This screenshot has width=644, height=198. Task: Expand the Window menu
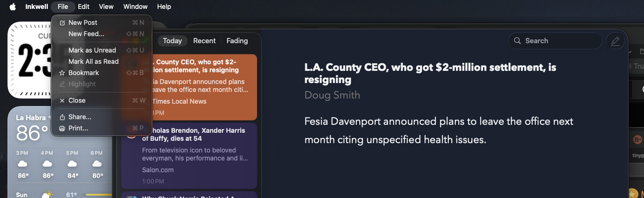[x=136, y=7]
